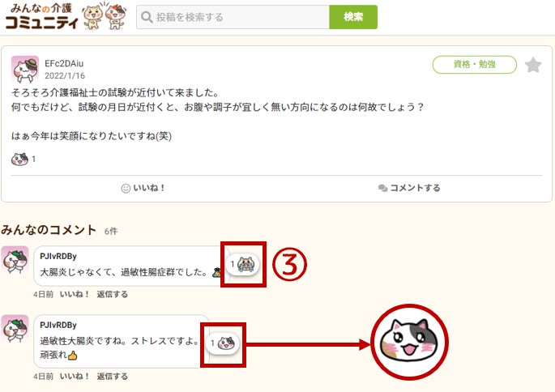555x392 pixels.
Task: Select the 資格・勉強 category tag
Action: pyautogui.click(x=474, y=65)
